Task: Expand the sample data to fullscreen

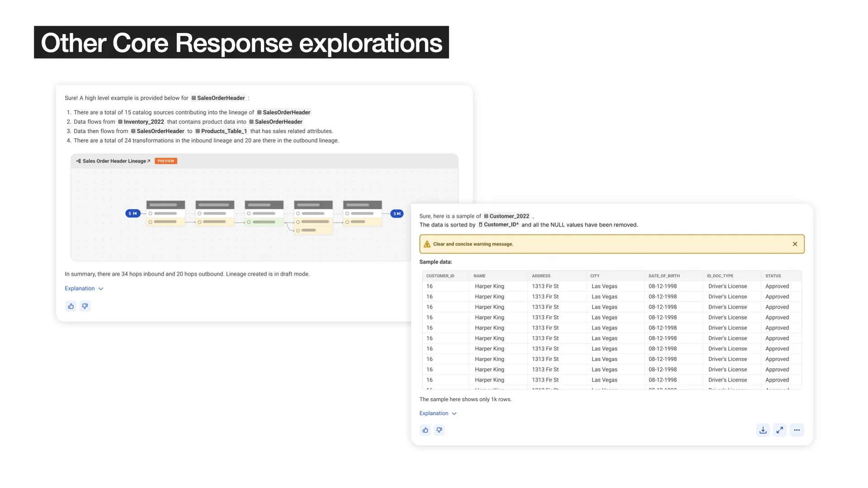Action: (x=780, y=430)
